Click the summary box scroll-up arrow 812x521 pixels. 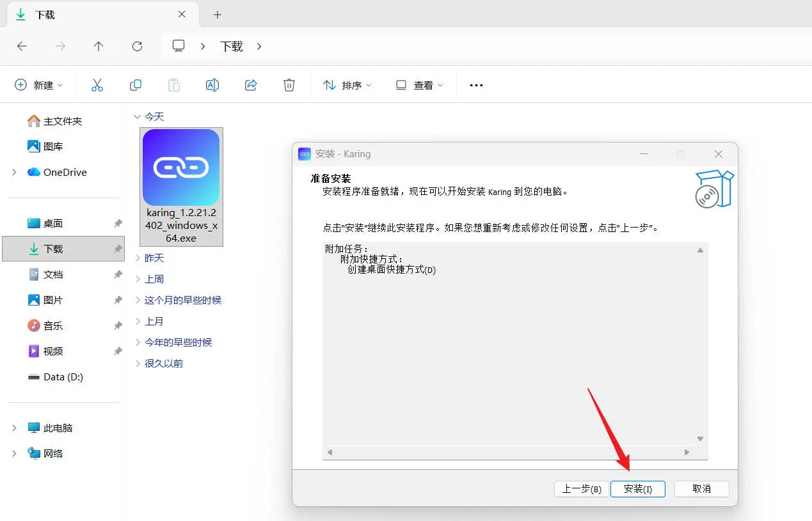[x=700, y=251]
